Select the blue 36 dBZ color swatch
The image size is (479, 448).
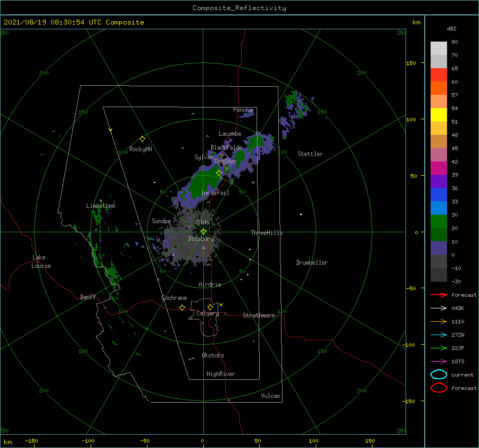point(439,194)
